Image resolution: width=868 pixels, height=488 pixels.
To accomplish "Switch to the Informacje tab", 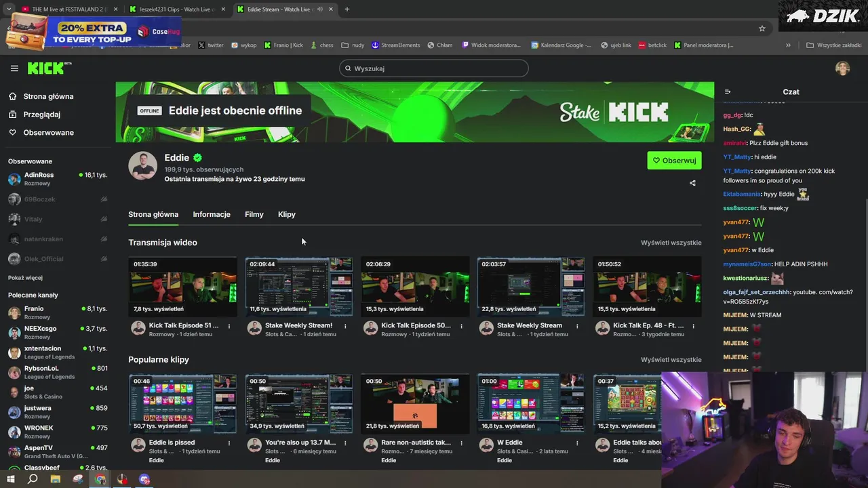I will click(212, 214).
